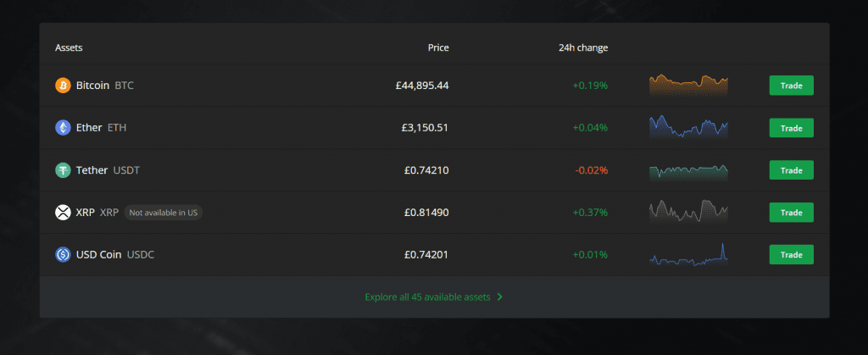The width and height of the screenshot is (868, 355).
Task: Open the Bitcoin orange price sparkline chart
Action: point(688,86)
